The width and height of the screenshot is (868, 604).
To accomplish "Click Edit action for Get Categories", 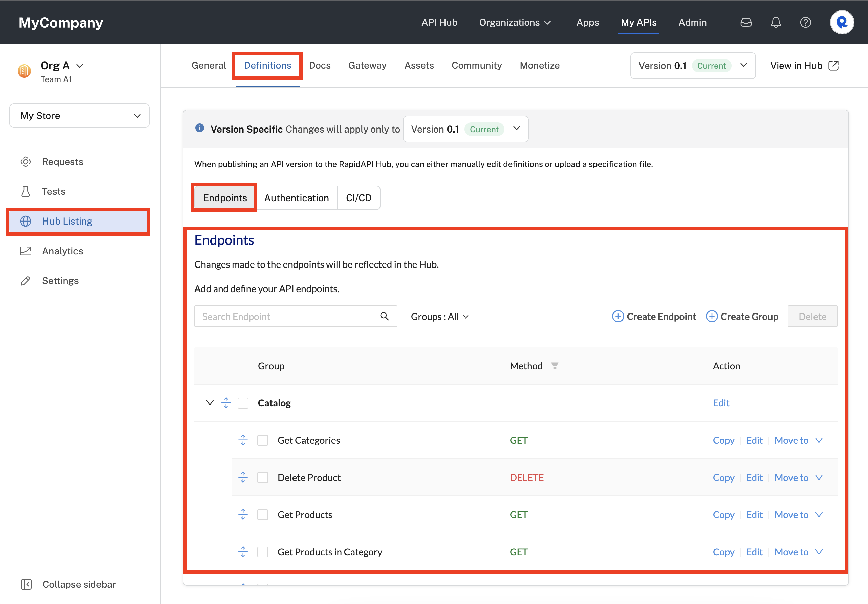I will click(754, 440).
